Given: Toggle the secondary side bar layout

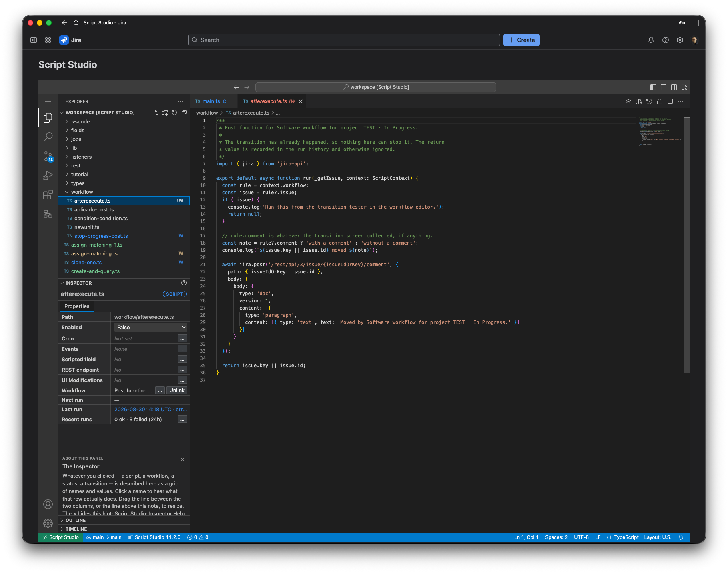Looking at the screenshot, I should (674, 87).
